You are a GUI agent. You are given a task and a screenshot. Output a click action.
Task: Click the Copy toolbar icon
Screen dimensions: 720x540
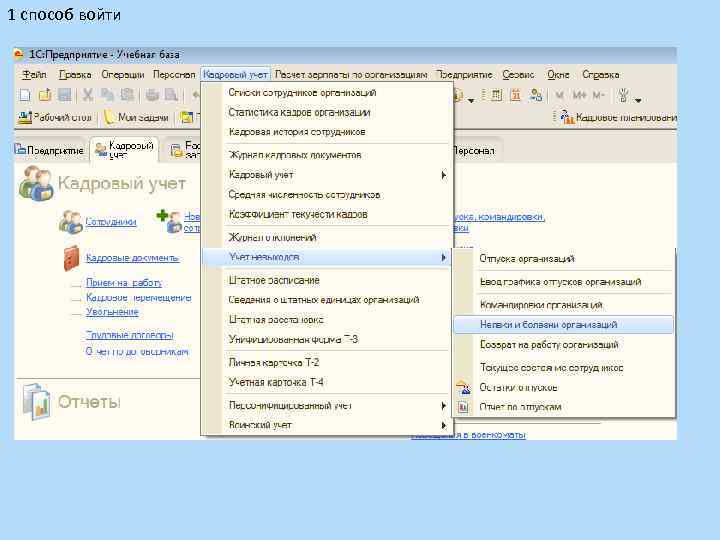[107, 95]
